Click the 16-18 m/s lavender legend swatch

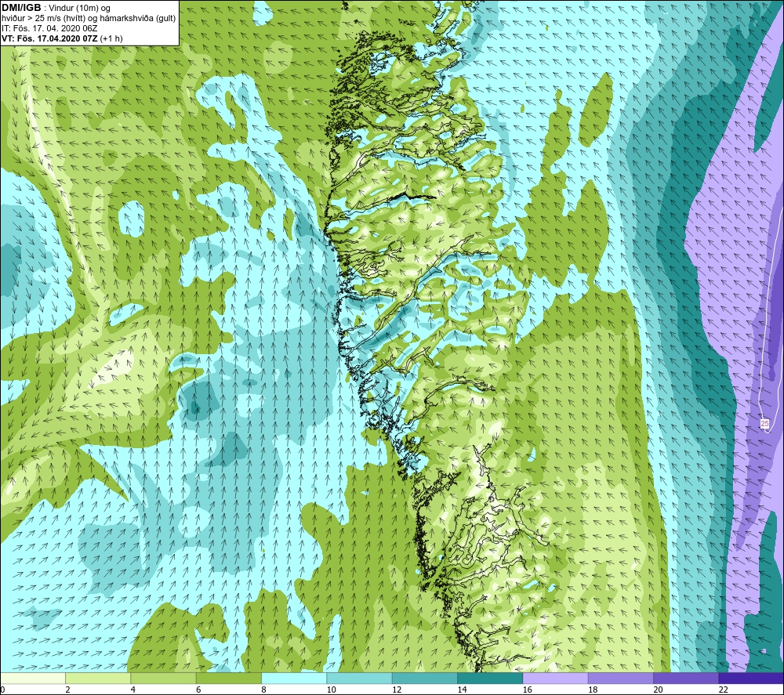coord(556,678)
